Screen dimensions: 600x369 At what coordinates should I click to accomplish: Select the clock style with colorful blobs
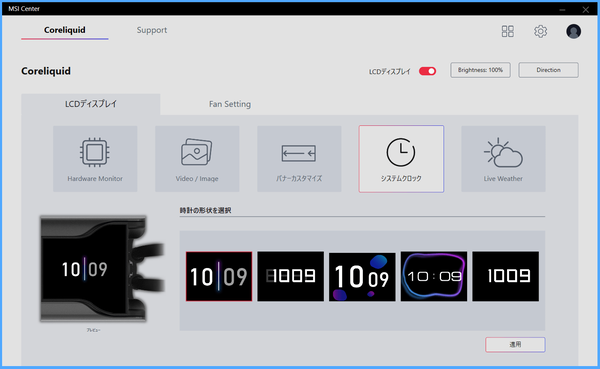pyautogui.click(x=362, y=276)
